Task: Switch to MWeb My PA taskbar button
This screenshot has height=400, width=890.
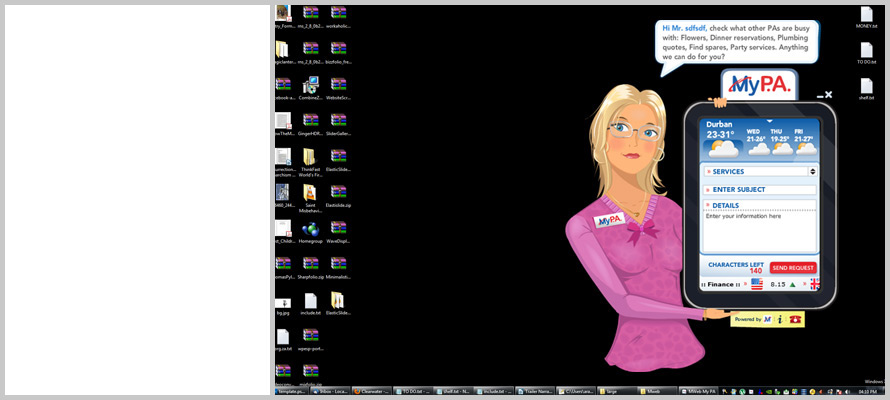Action: point(699,391)
